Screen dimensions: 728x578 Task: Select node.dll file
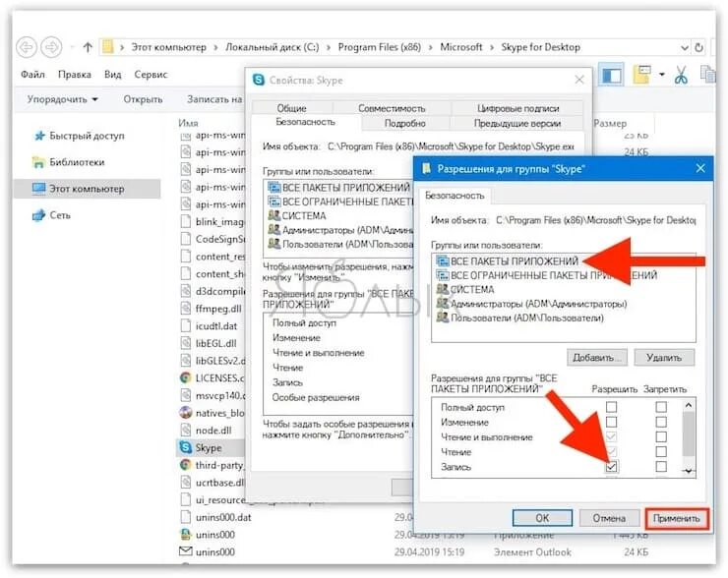pyautogui.click(x=207, y=431)
